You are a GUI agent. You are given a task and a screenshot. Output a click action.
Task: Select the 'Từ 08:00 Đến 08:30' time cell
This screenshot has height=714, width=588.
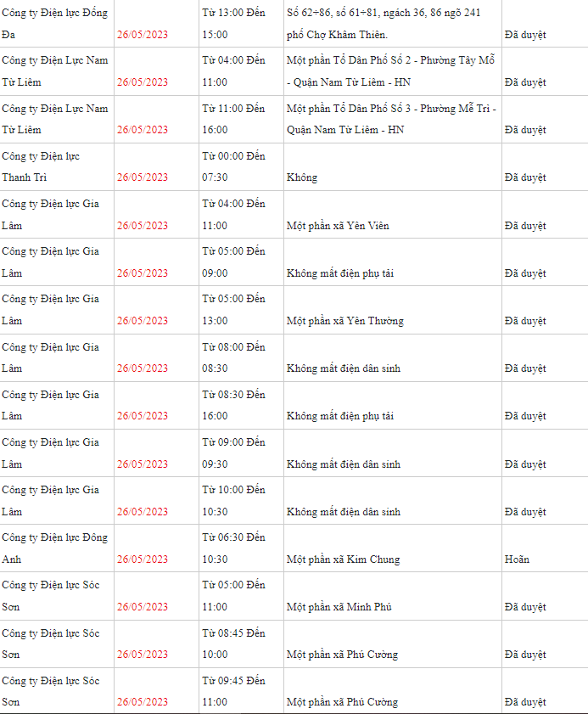[x=241, y=357]
